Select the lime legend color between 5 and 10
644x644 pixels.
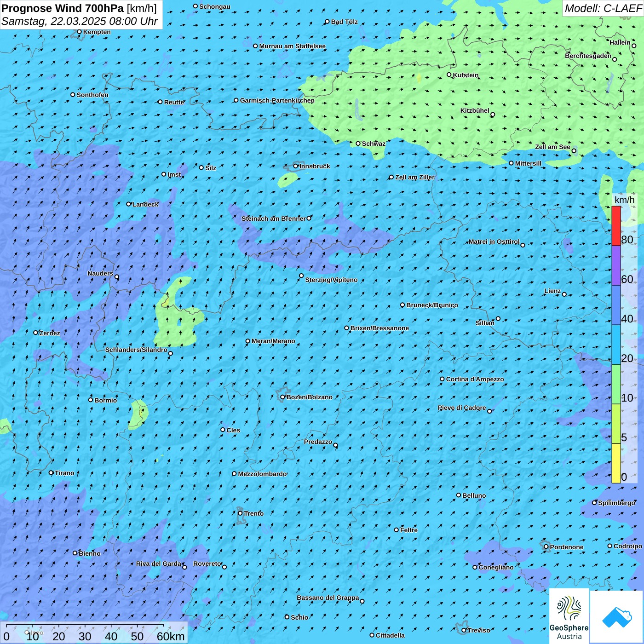coord(616,424)
